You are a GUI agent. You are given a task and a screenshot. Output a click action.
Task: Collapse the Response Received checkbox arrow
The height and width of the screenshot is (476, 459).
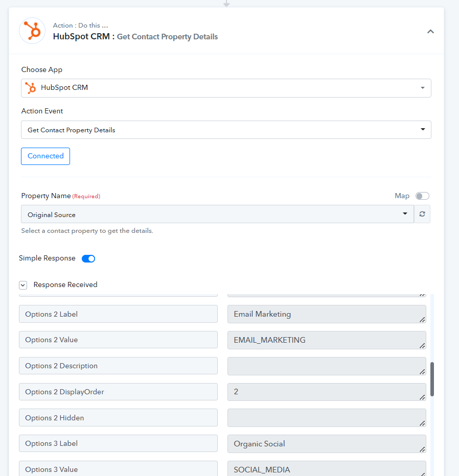[23, 285]
